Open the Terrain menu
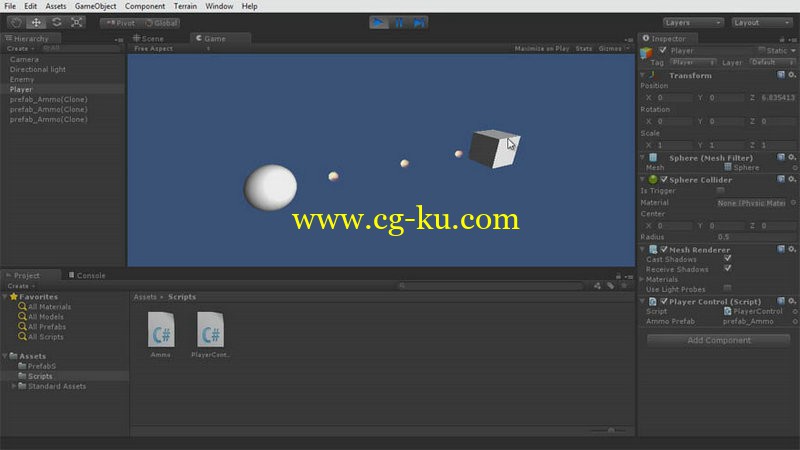Screen dimensions: 800x450 185,6
